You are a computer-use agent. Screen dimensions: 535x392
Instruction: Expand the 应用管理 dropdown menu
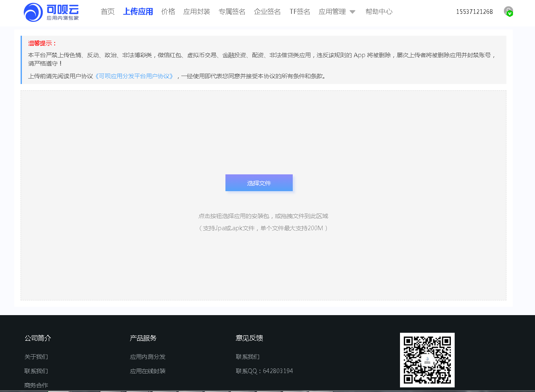pyautogui.click(x=333, y=11)
